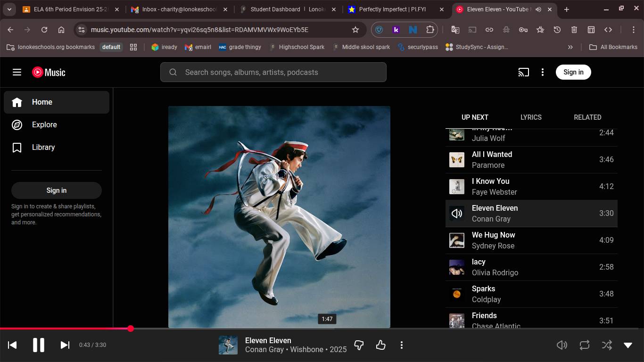Open more actions menu in the player bar
Viewport: 644px width, 362px height.
pyautogui.click(x=402, y=345)
